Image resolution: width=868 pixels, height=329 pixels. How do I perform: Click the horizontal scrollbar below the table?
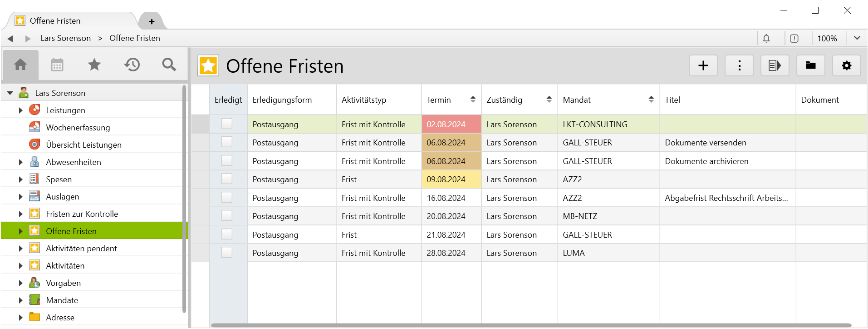(x=531, y=325)
